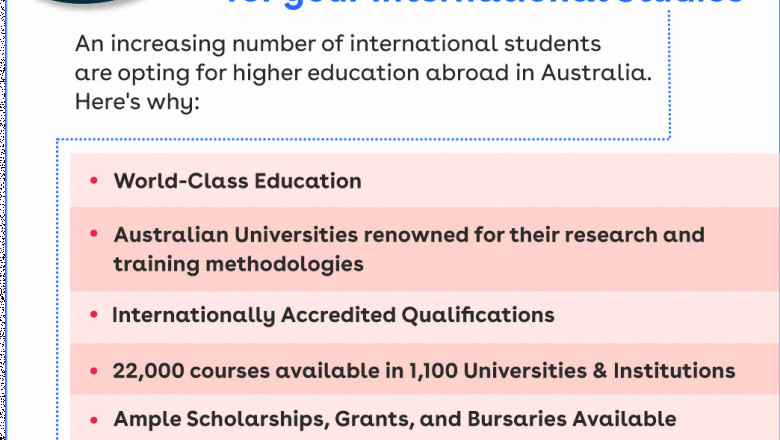Click the red bullet beside Australian Universities
Viewport: 780px width, 440px height.
(x=93, y=234)
